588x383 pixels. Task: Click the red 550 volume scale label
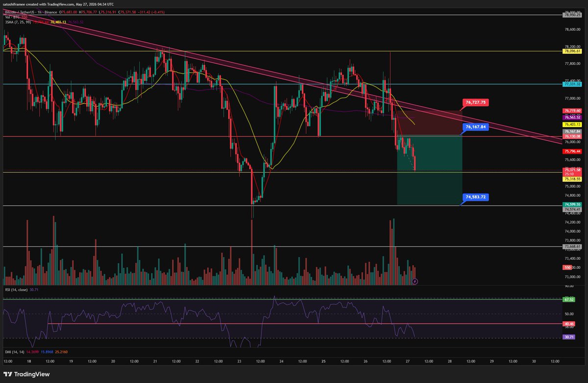tap(567, 267)
